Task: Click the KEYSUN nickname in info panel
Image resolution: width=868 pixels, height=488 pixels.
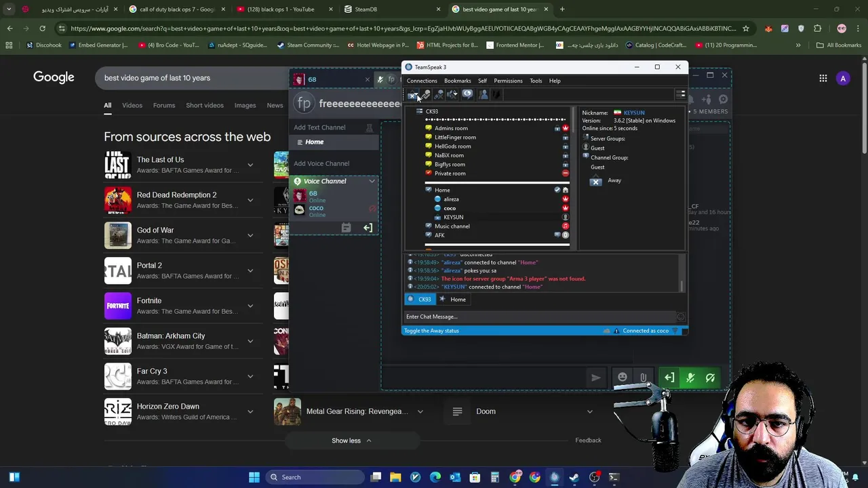Action: [x=634, y=113]
